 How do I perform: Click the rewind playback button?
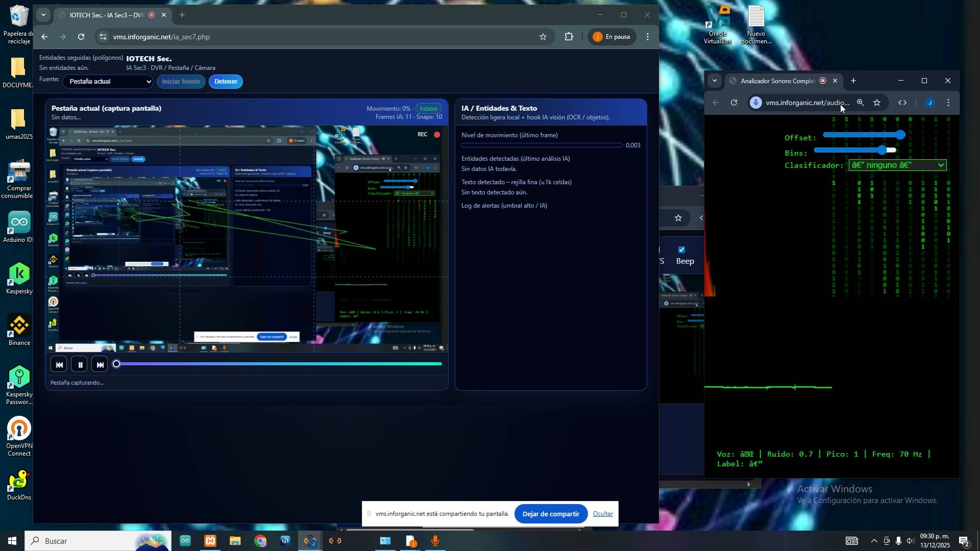coord(59,365)
